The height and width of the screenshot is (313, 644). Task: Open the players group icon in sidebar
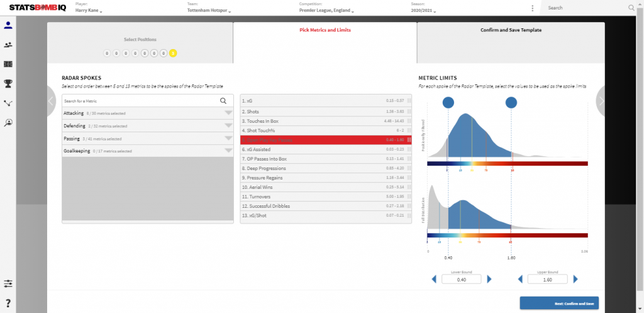click(x=8, y=45)
